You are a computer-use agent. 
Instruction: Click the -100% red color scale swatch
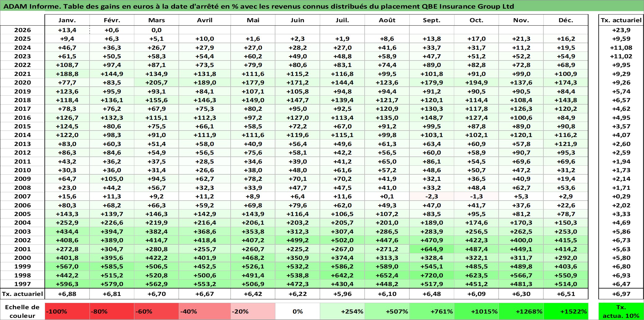(67, 311)
